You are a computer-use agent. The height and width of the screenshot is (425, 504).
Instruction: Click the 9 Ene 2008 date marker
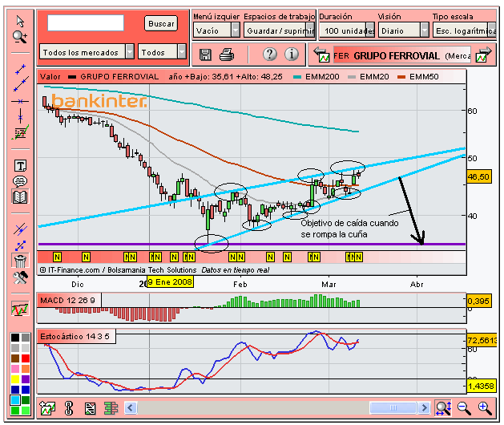point(170,281)
